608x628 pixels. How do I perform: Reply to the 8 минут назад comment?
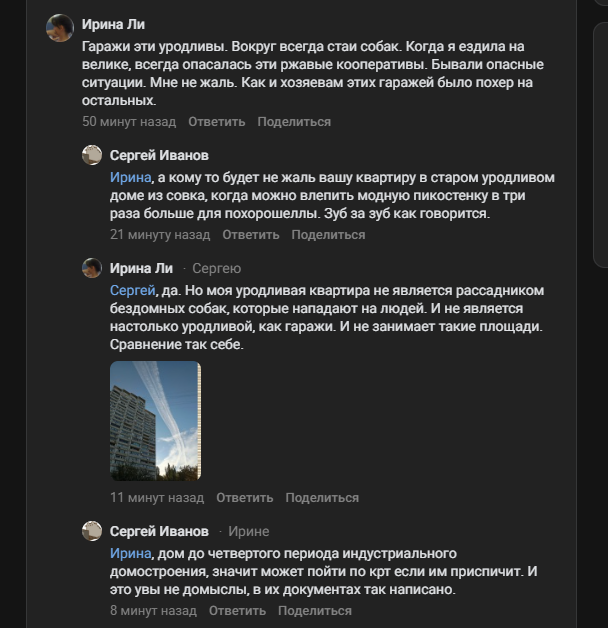point(237,611)
